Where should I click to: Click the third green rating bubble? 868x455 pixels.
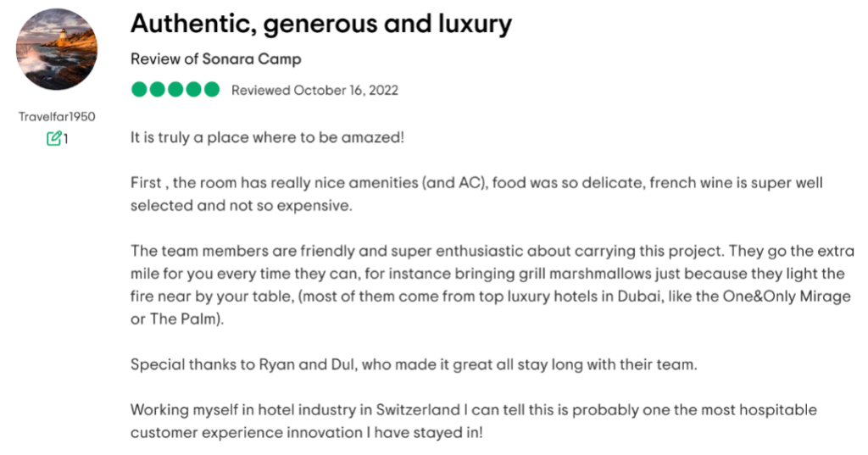tap(175, 89)
